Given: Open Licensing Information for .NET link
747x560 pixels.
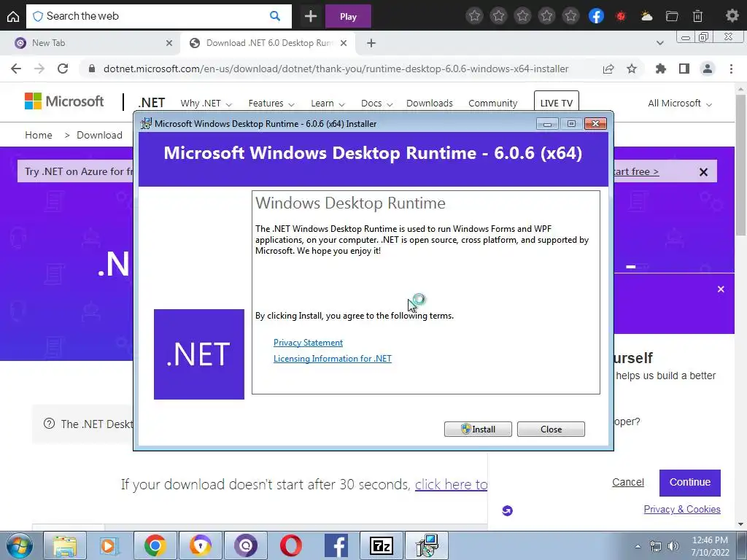Looking at the screenshot, I should pos(333,359).
